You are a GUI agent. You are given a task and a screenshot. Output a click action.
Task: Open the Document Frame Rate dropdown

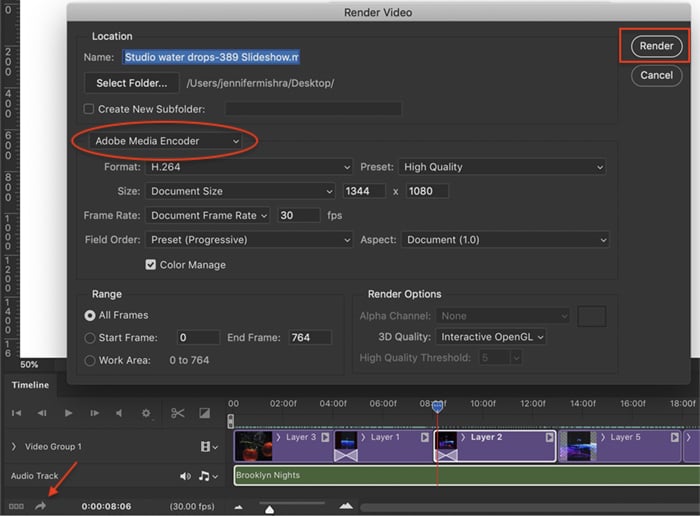pyautogui.click(x=208, y=216)
